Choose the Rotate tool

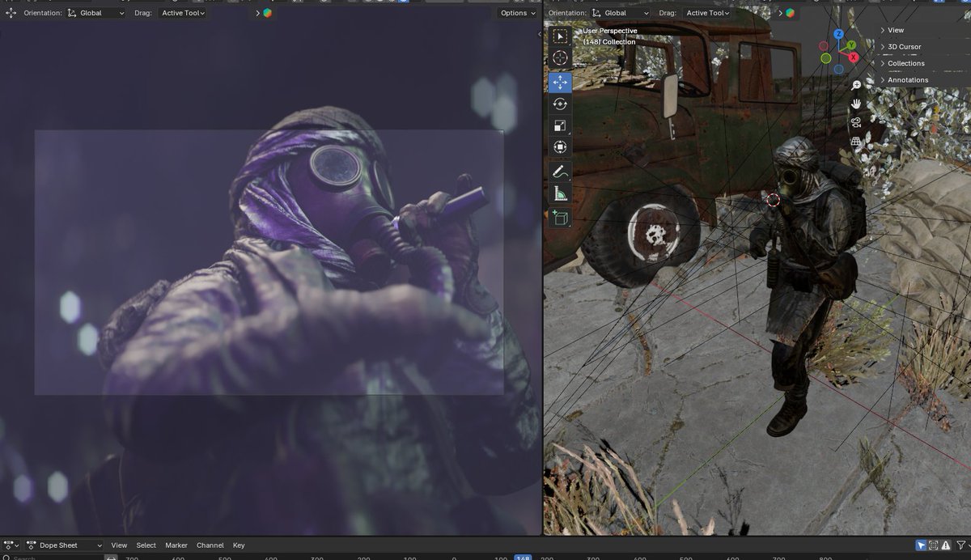pos(560,104)
